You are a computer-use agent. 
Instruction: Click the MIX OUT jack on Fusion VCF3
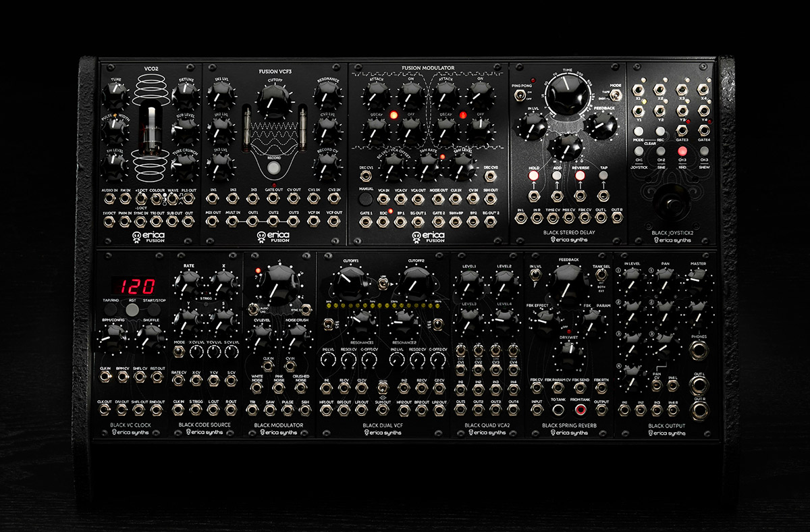pyautogui.click(x=212, y=221)
